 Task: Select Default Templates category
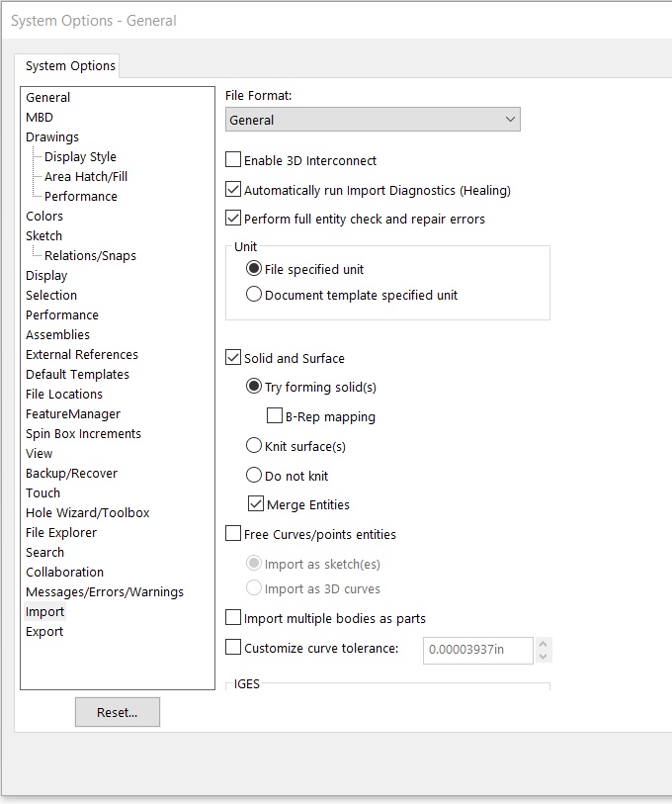click(77, 375)
